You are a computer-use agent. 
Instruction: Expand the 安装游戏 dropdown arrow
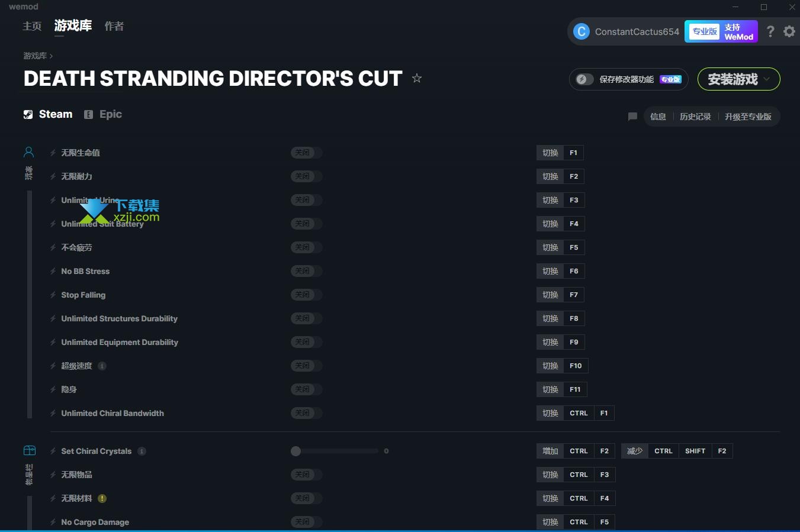coord(767,79)
